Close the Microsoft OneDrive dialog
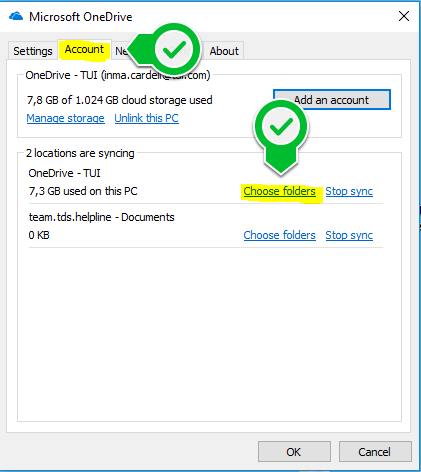421x472 pixels. (x=404, y=16)
